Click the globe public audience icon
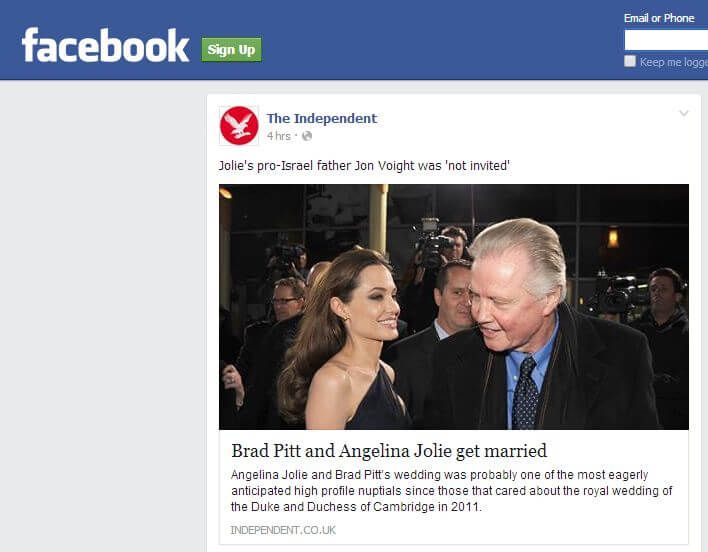This screenshot has width=708, height=552. pyautogui.click(x=307, y=136)
